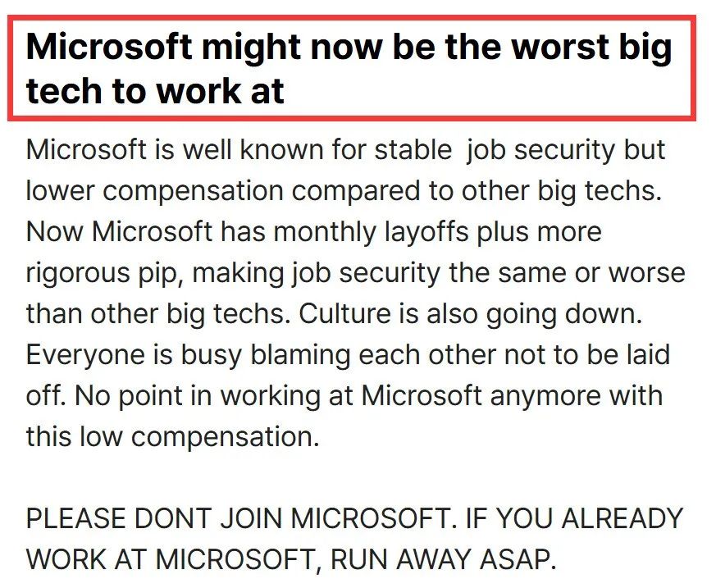Click the phrase "Everyone is busy blaming"

pyautogui.click(x=188, y=356)
